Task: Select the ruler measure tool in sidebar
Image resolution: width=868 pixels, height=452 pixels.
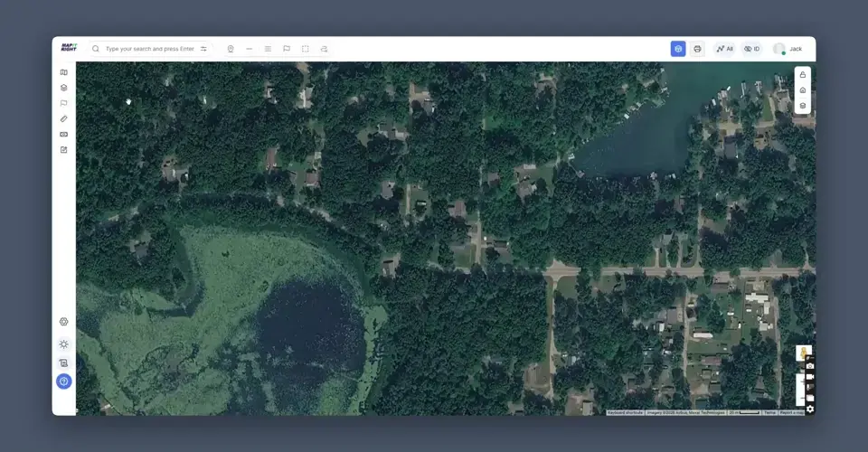Action: tap(63, 119)
